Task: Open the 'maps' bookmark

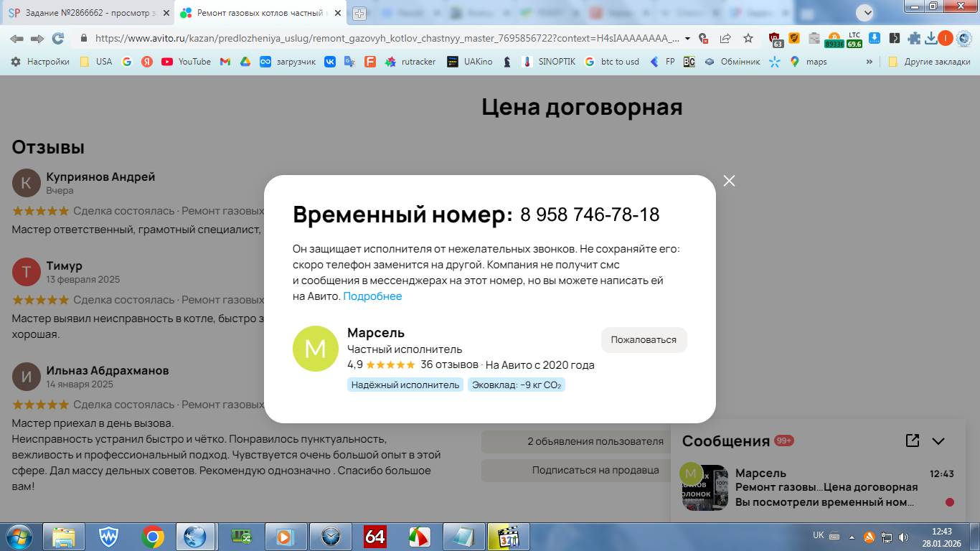Action: [809, 62]
